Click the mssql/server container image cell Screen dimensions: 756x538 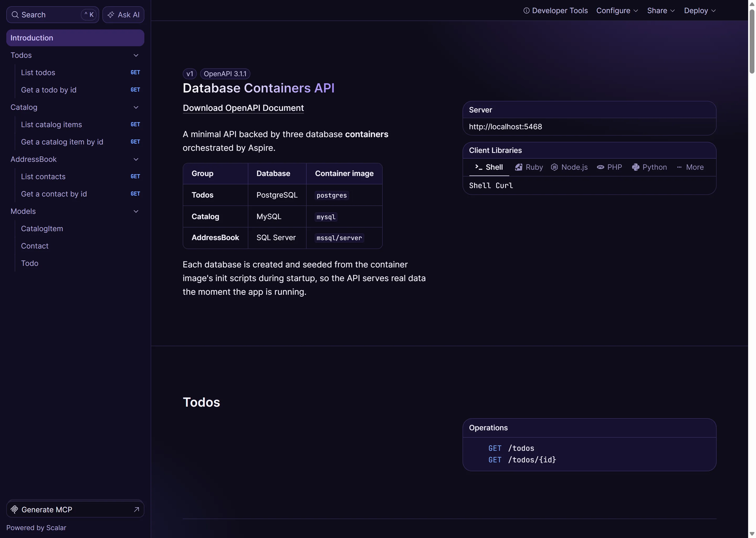click(344, 238)
